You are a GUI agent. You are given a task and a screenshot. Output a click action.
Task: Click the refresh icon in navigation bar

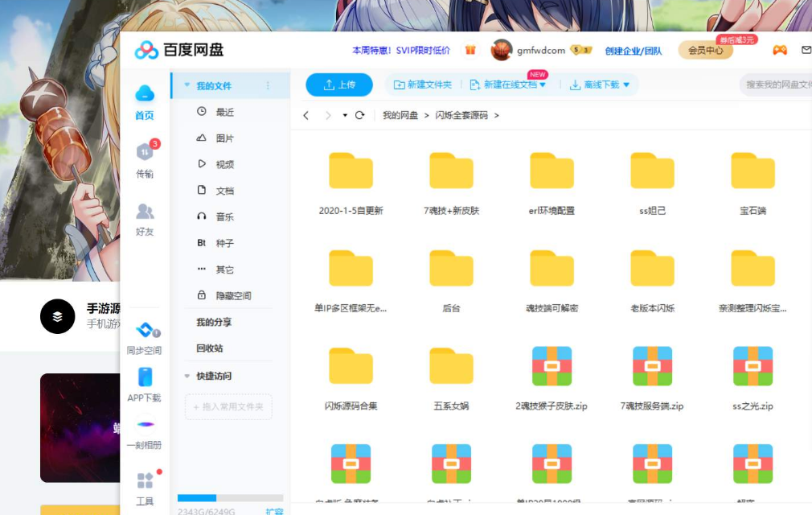point(359,115)
